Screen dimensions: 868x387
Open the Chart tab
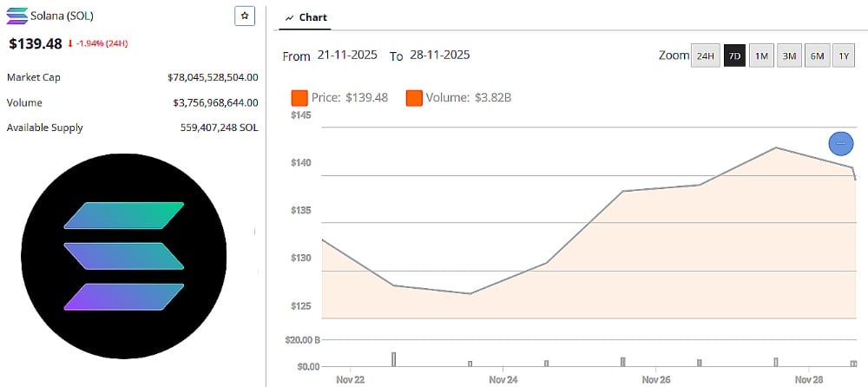pyautogui.click(x=306, y=17)
